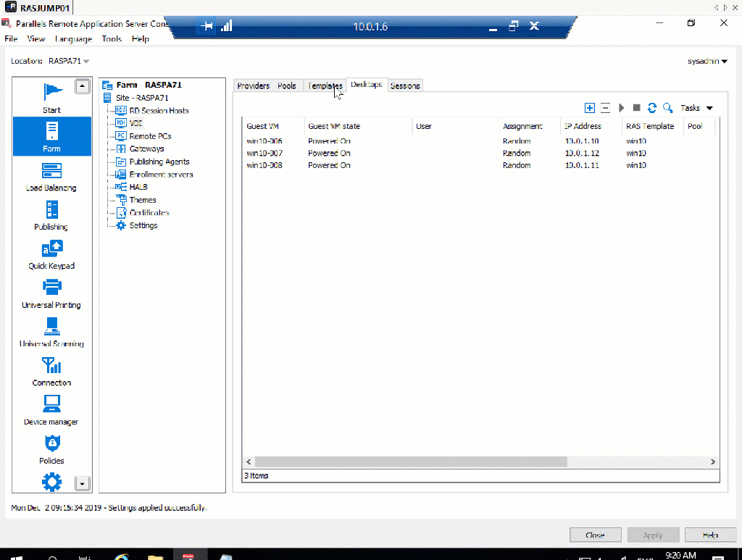Open the Connection category
Viewport: 742px width, 560px height.
click(x=51, y=372)
